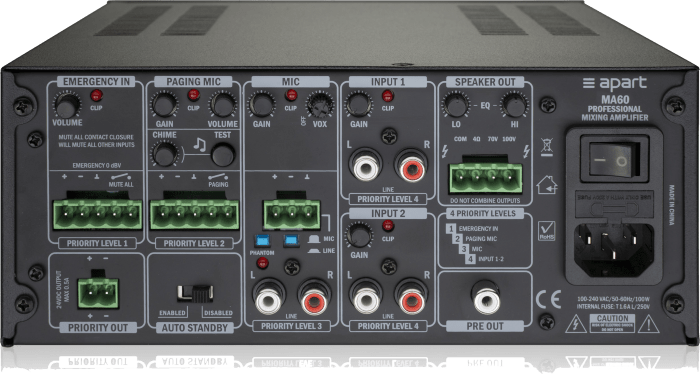
Task: Click the Input 2 gain knob
Action: [x=359, y=236]
